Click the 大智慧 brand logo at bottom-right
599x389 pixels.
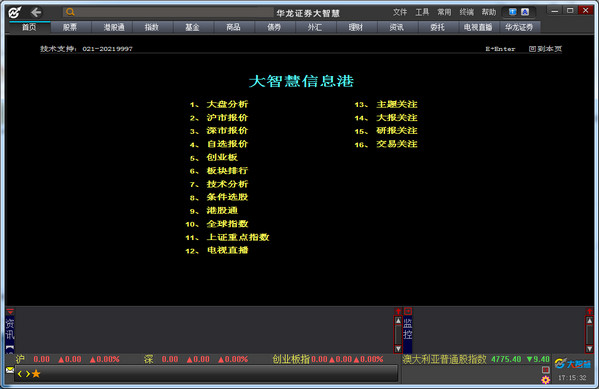573,363
